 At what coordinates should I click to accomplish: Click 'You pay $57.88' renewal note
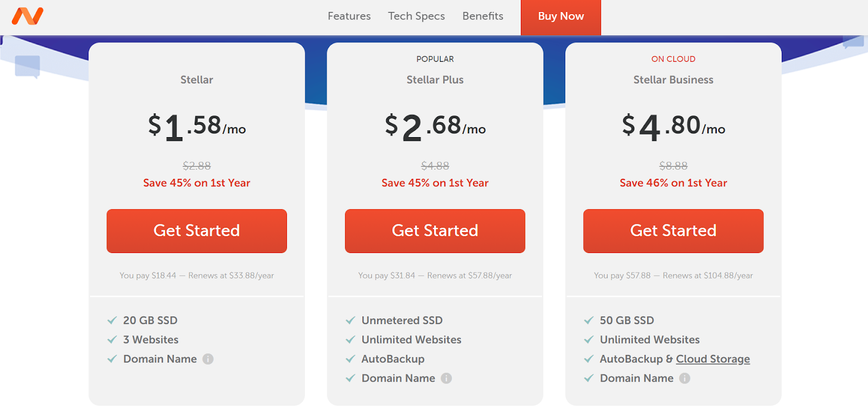coord(673,275)
